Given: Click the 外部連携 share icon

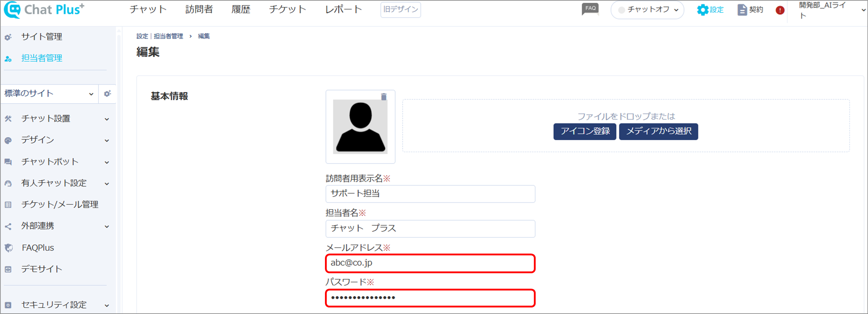Looking at the screenshot, I should pos(8,226).
